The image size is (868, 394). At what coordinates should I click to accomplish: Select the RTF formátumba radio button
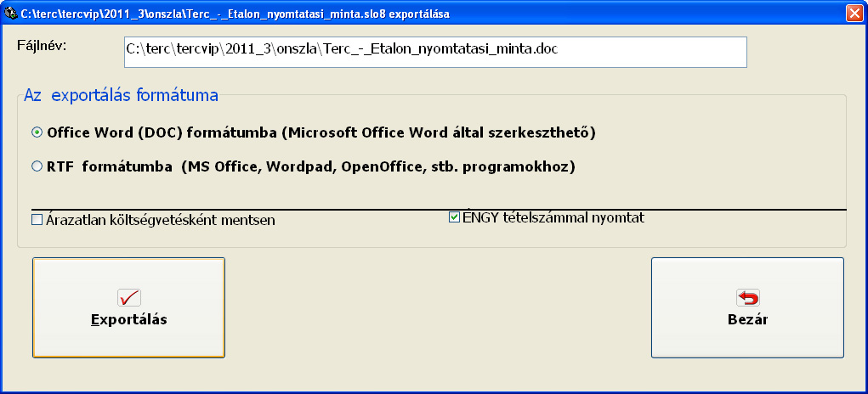click(x=37, y=166)
